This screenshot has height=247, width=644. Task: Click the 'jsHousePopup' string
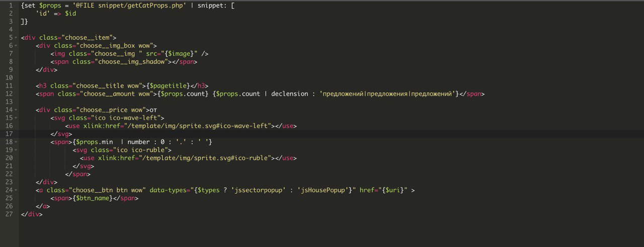point(324,190)
